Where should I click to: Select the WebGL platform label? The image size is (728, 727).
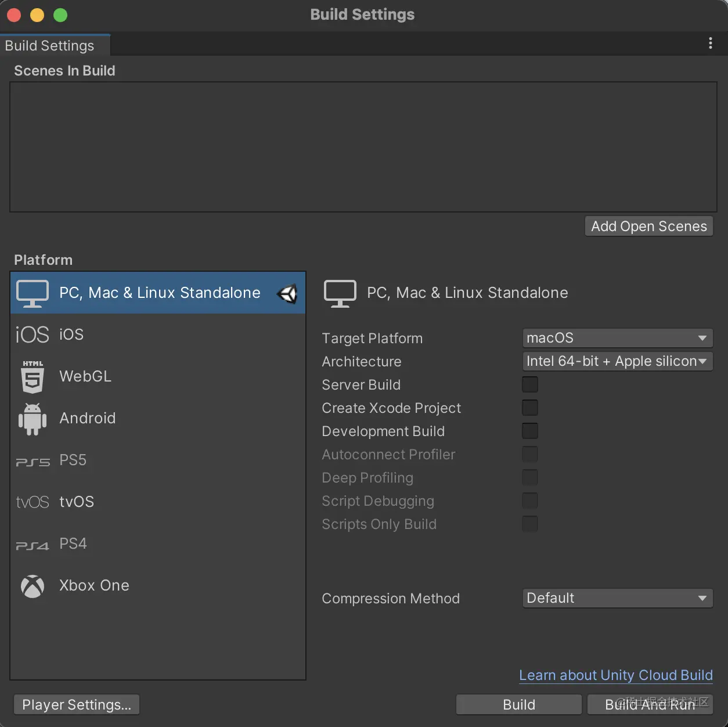tap(85, 376)
